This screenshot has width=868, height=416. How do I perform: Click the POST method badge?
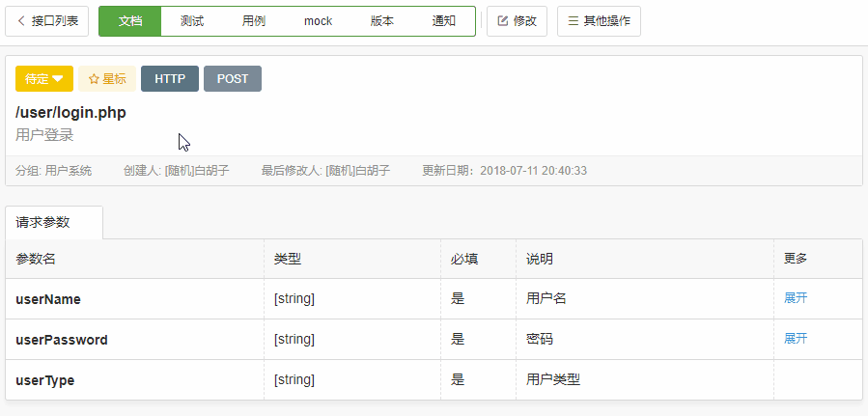tap(233, 79)
